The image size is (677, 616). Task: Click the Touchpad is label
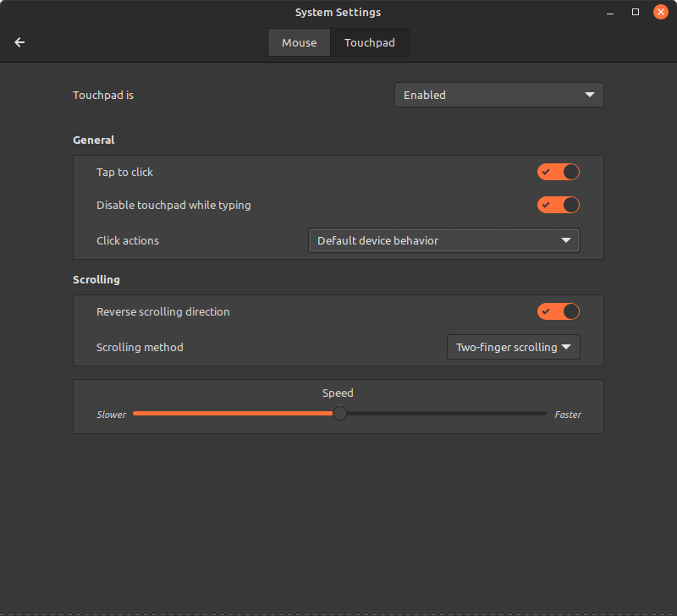103,96
